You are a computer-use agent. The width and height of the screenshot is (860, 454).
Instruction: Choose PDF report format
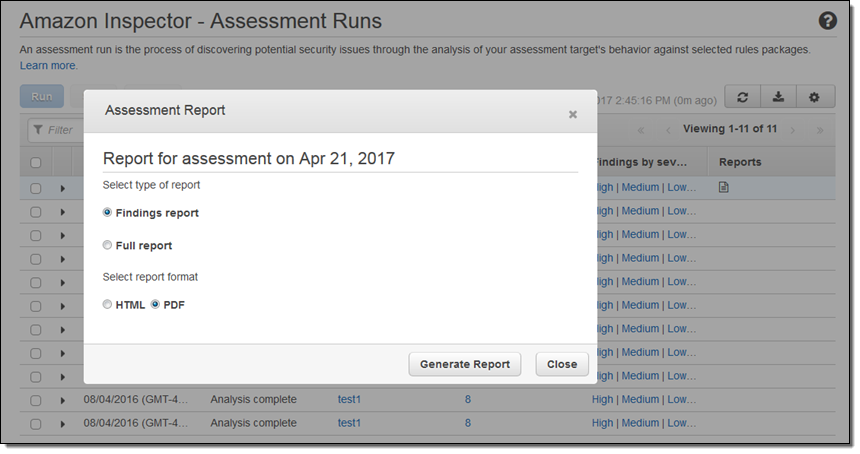click(x=155, y=305)
